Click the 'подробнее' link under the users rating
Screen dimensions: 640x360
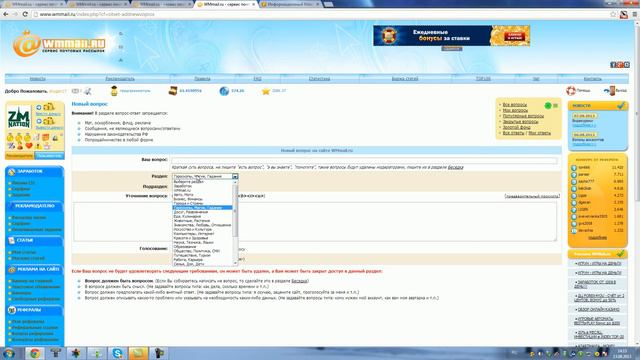point(597,238)
